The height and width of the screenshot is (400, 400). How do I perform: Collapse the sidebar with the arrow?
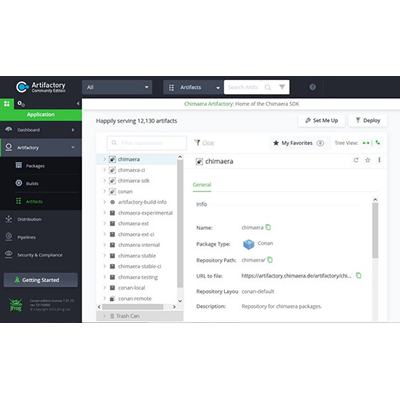coord(78,104)
